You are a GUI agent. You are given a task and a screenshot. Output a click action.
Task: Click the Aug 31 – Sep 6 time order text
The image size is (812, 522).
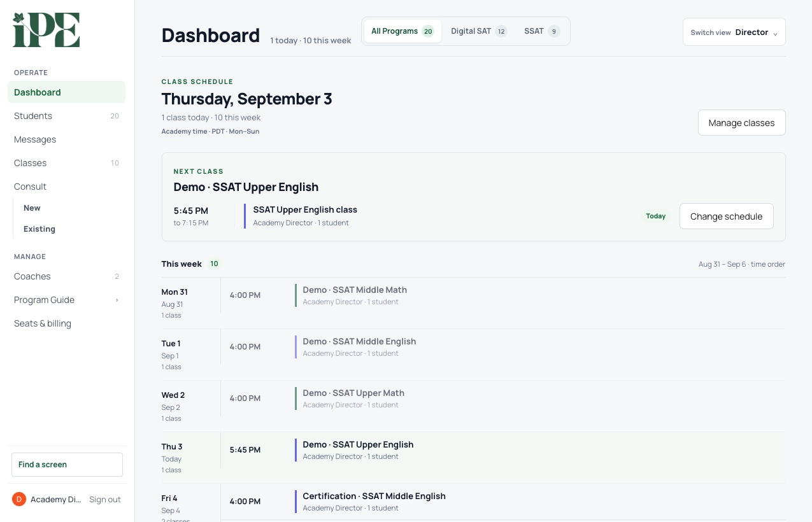click(x=742, y=264)
